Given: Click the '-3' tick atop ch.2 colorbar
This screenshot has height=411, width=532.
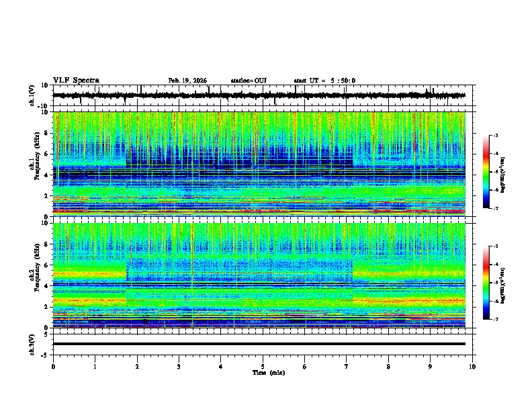Looking at the screenshot, I should pyautogui.click(x=495, y=246).
